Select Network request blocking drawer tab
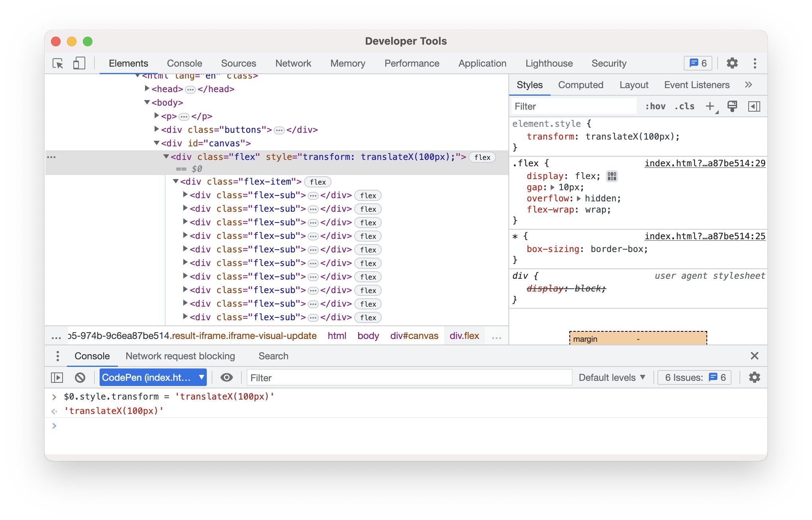 tap(180, 356)
